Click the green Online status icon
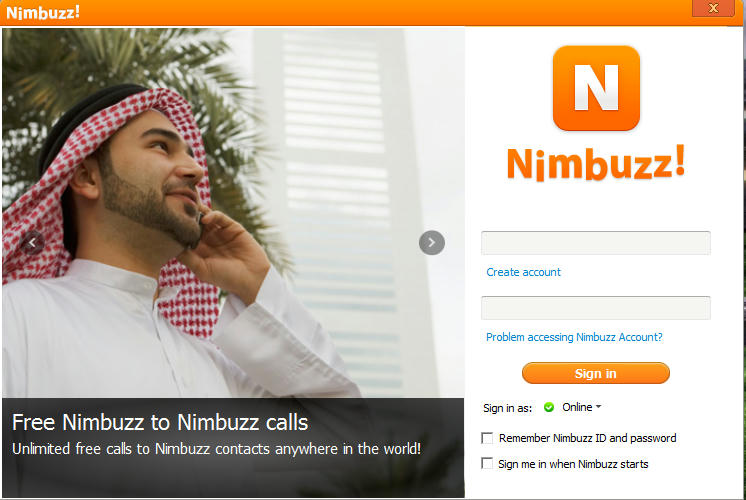Screen dimensions: 746x500 [549, 407]
